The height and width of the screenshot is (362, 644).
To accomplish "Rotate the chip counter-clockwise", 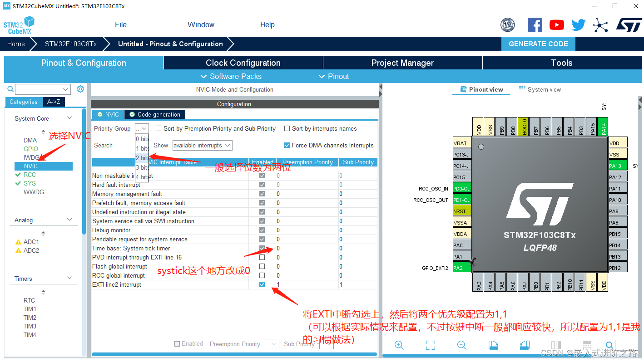I will point(525,345).
